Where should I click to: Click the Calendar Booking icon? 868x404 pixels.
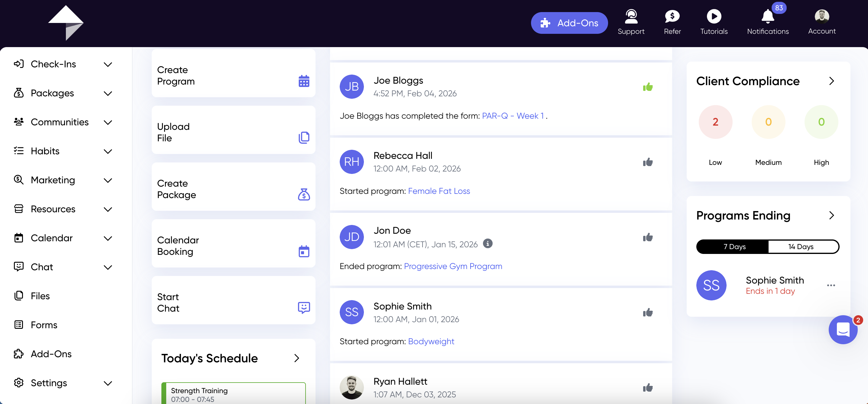coord(304,251)
